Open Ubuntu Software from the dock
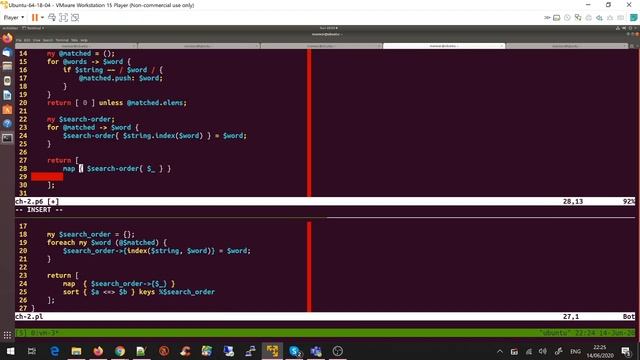Screen dimensions: 640x360 coord(7,109)
